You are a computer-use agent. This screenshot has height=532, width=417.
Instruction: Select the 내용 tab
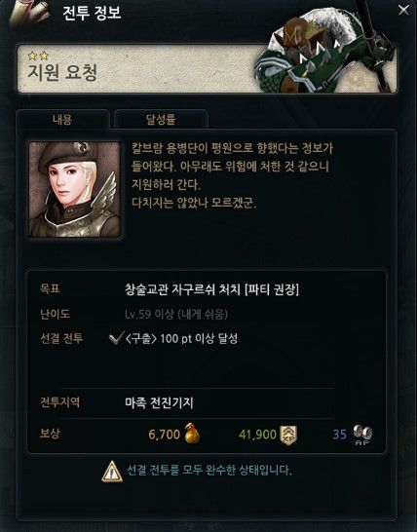pyautogui.click(x=62, y=119)
